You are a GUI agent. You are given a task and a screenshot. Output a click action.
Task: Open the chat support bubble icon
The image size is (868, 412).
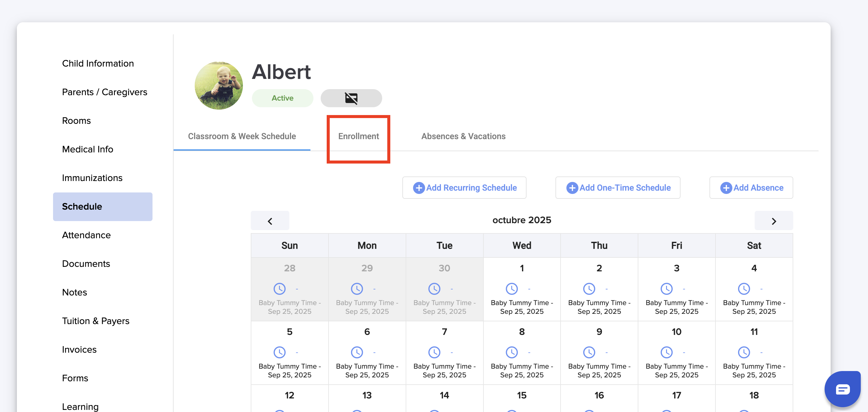click(842, 389)
